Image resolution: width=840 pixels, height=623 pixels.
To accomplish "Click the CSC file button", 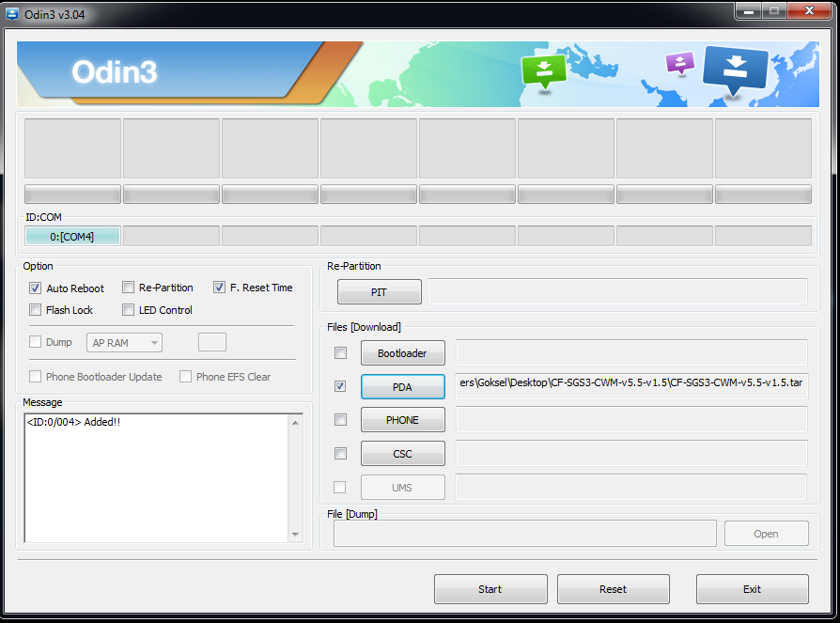I will [403, 454].
